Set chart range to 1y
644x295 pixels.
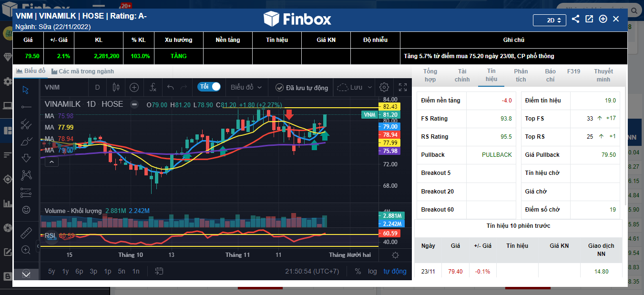pyautogui.click(x=65, y=271)
